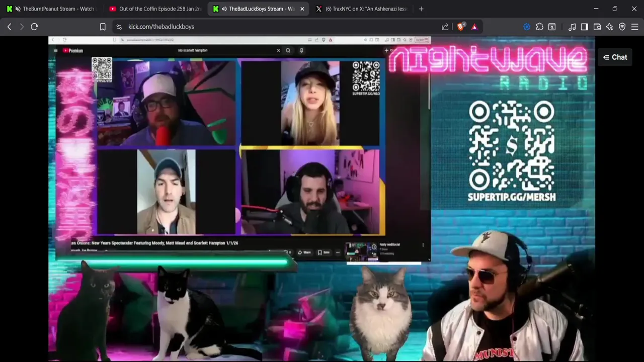This screenshot has width=644, height=362.
Task: Click the blue circular extension icon
Action: pos(527,27)
